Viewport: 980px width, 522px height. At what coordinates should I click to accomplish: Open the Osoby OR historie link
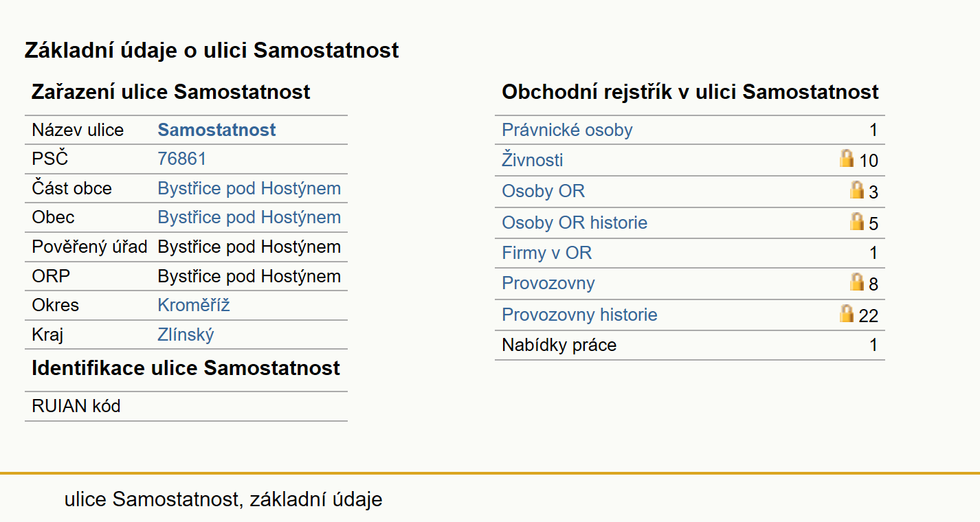(x=575, y=223)
